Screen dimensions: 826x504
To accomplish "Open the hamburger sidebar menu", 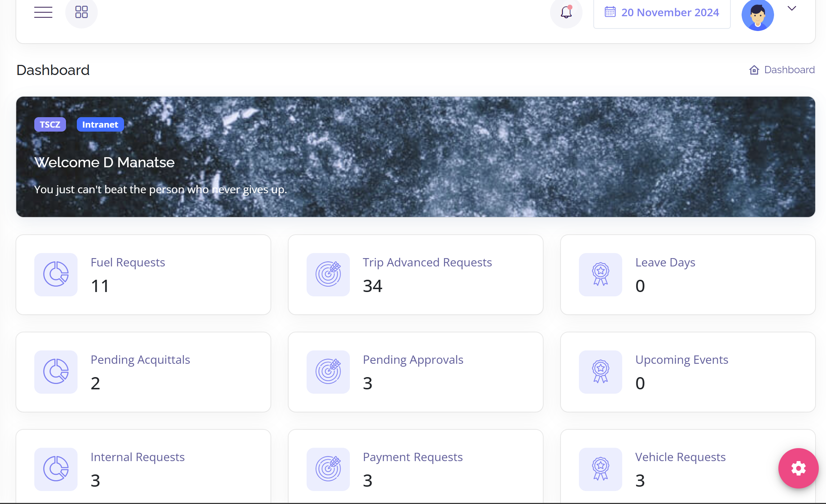I will pyautogui.click(x=43, y=12).
